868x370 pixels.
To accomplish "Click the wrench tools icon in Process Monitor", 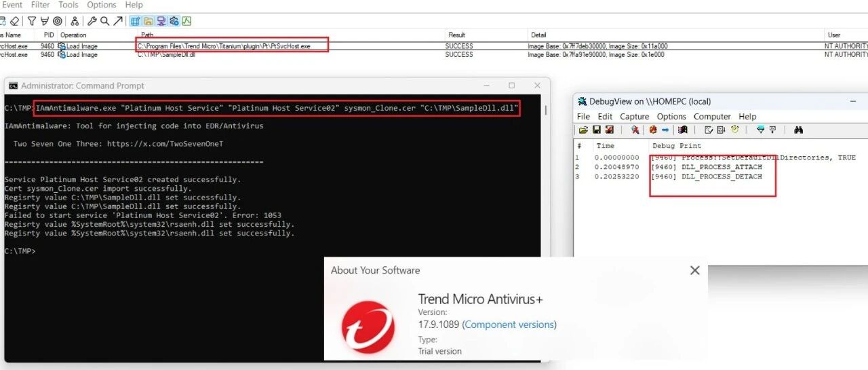I will [x=92, y=21].
